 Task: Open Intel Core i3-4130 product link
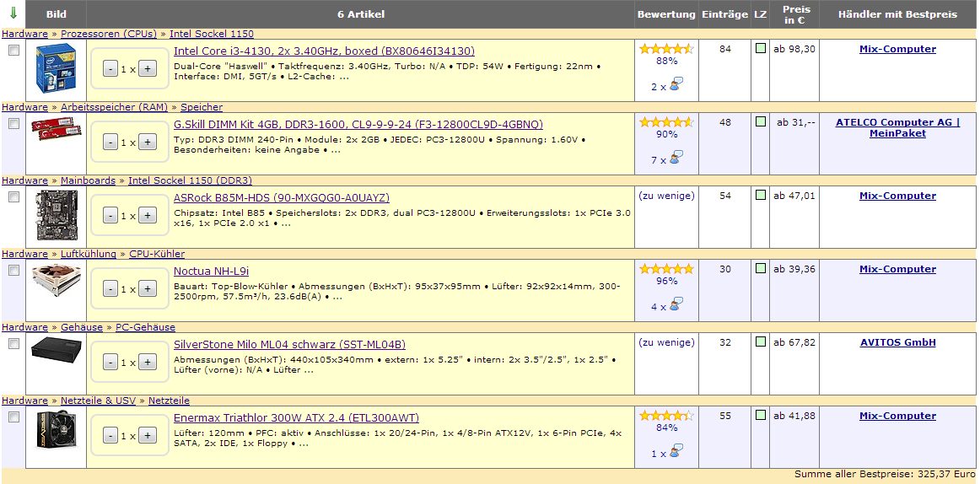(x=324, y=51)
